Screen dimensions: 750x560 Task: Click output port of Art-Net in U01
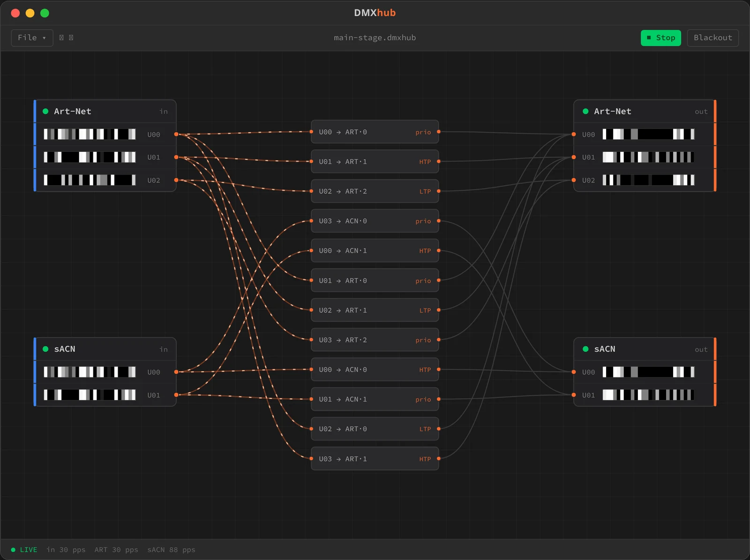click(176, 157)
